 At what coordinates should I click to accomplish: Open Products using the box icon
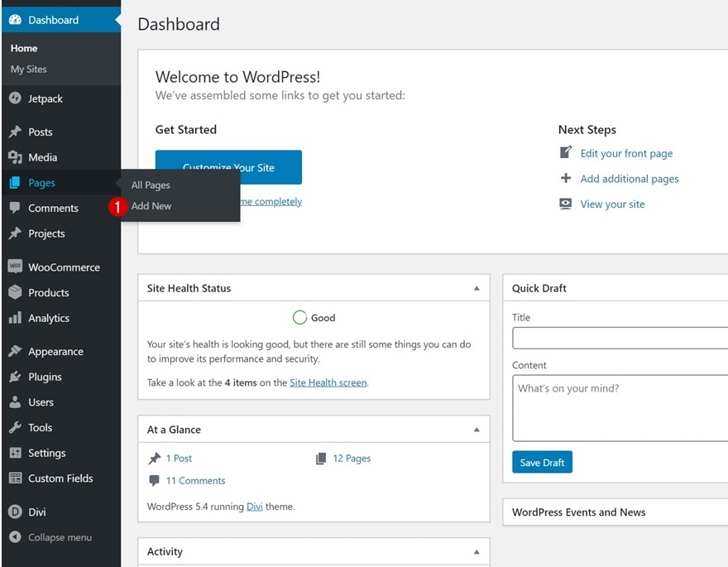pyautogui.click(x=15, y=292)
